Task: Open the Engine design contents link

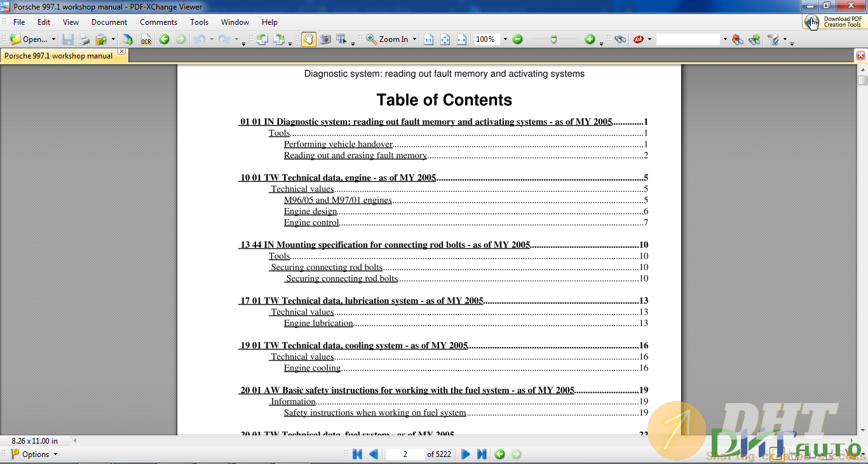Action: pos(310,212)
